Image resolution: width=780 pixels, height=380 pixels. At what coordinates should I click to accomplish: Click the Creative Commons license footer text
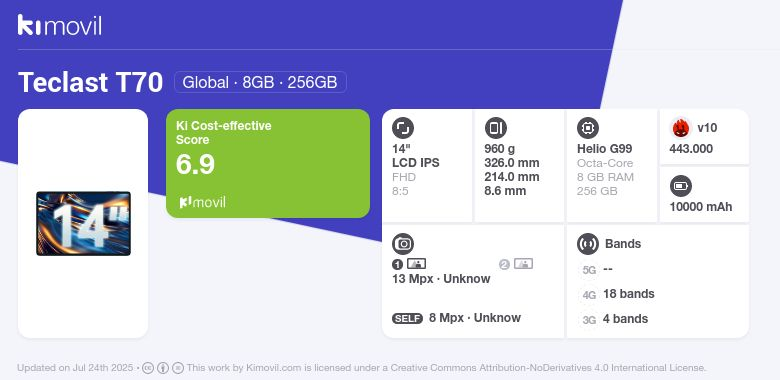point(446,368)
